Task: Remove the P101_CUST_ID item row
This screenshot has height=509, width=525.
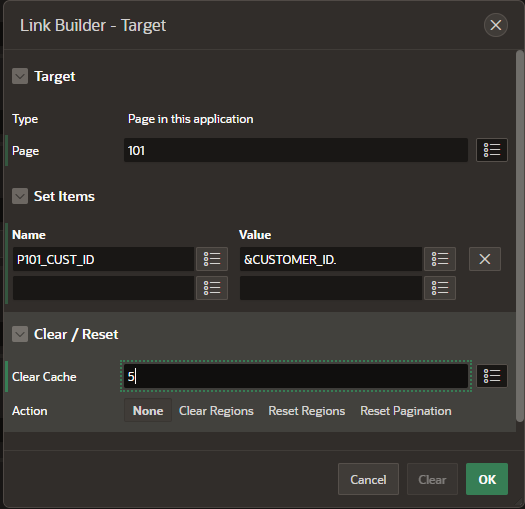Action: coord(485,259)
